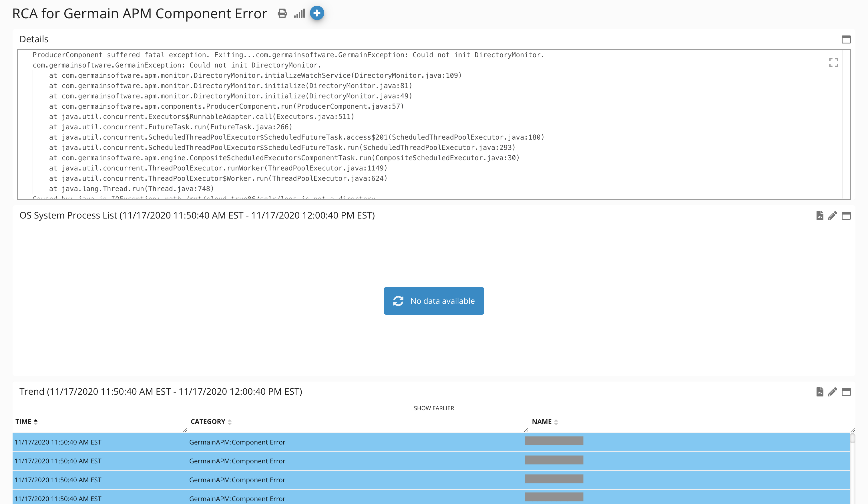868x504 pixels.
Task: Export OS System Process List to CSV
Action: [820, 216]
